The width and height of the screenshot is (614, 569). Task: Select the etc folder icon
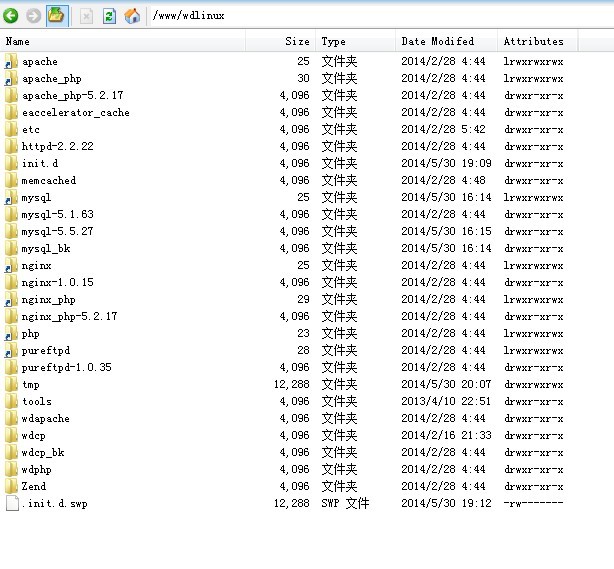coord(11,130)
